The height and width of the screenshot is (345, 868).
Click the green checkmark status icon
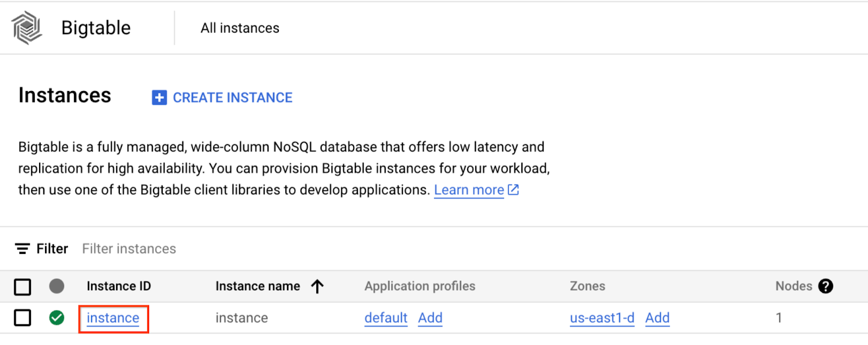[x=56, y=318]
